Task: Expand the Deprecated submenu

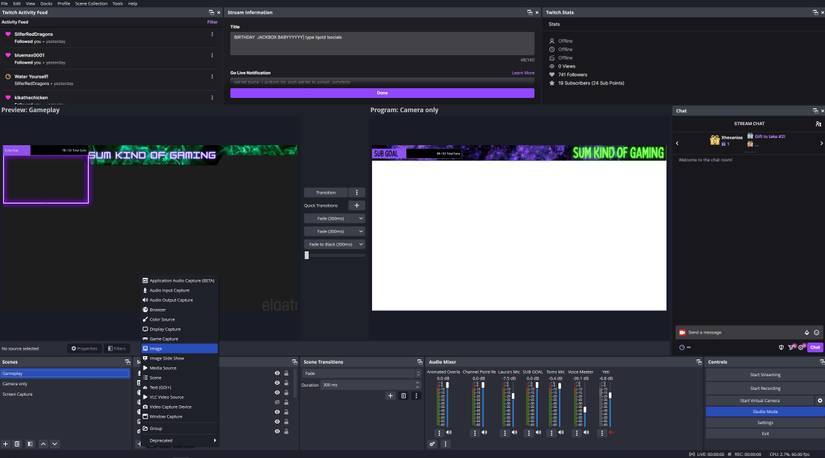Action: click(x=180, y=440)
